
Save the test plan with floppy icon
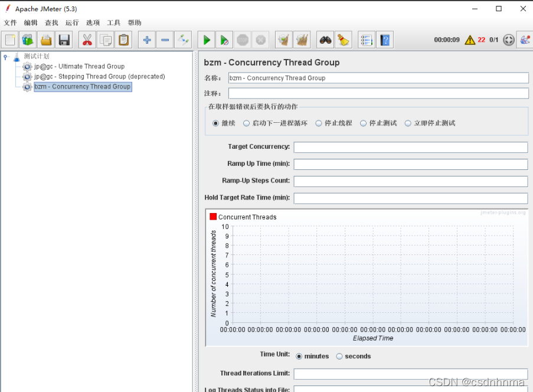click(64, 40)
